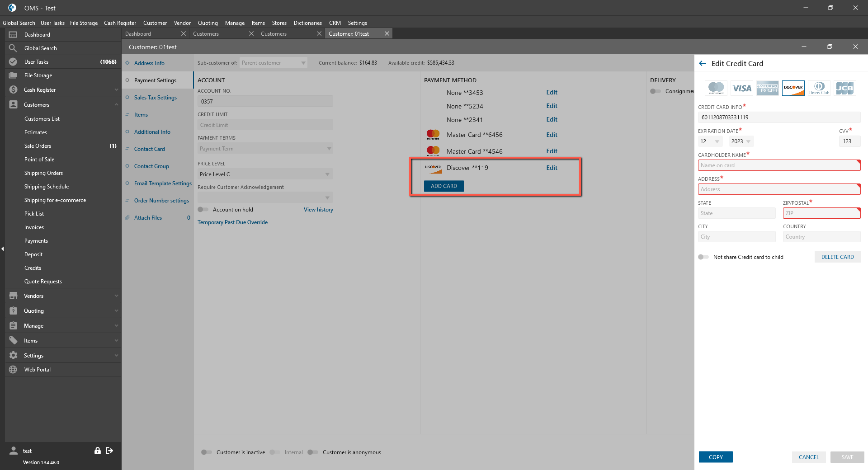
Task: Open the Dictionaries menu
Action: [308, 23]
